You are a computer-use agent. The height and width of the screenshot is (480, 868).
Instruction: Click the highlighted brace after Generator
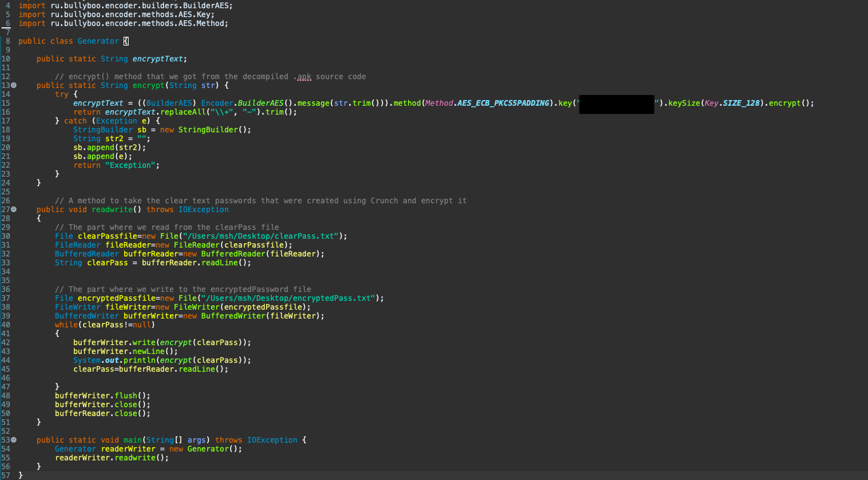pyautogui.click(x=125, y=41)
